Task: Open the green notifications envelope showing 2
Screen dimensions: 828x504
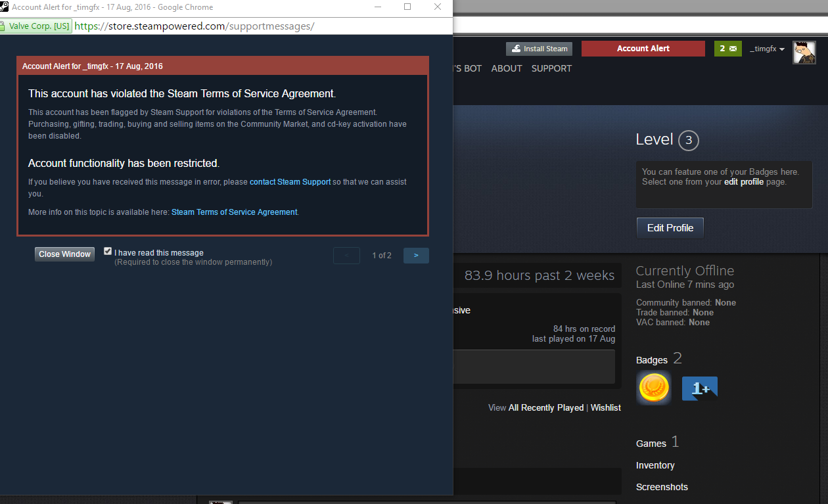Action: tap(727, 49)
